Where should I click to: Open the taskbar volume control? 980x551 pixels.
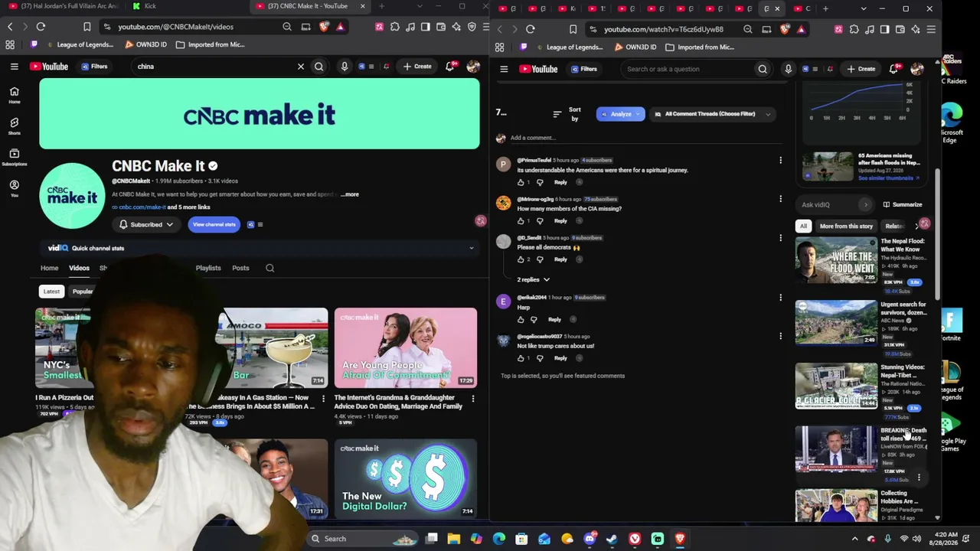(917, 539)
